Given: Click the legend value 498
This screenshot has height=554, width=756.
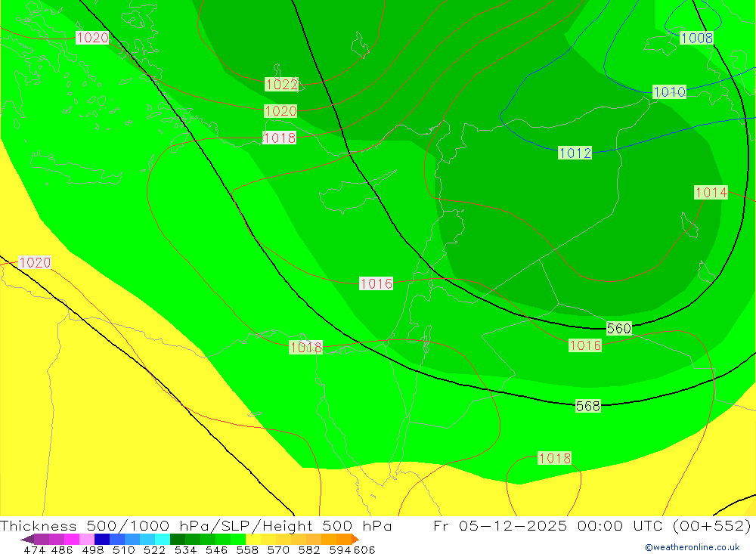Looking at the screenshot, I should pyautogui.click(x=93, y=549).
